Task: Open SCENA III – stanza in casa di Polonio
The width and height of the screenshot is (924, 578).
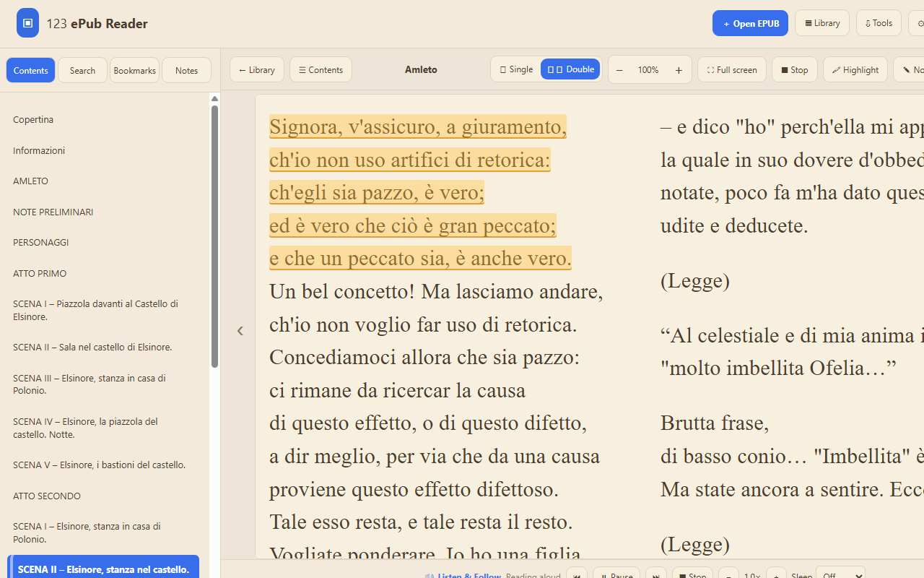Action: (x=103, y=384)
